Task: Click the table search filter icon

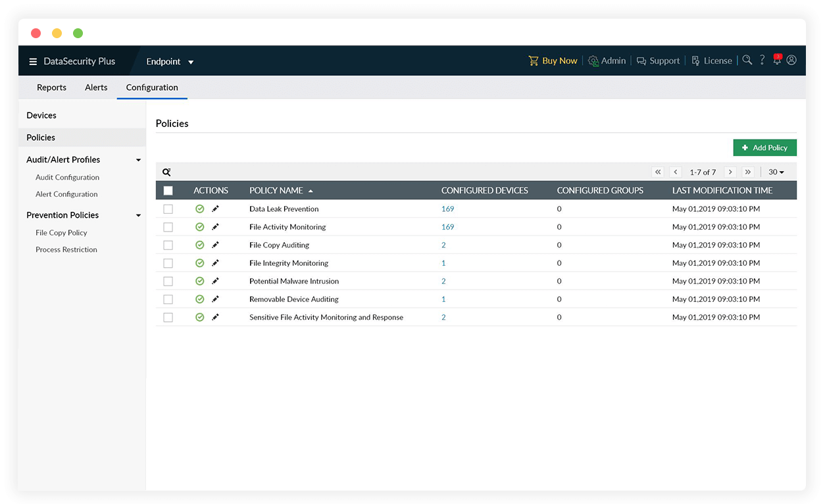Action: tap(166, 172)
